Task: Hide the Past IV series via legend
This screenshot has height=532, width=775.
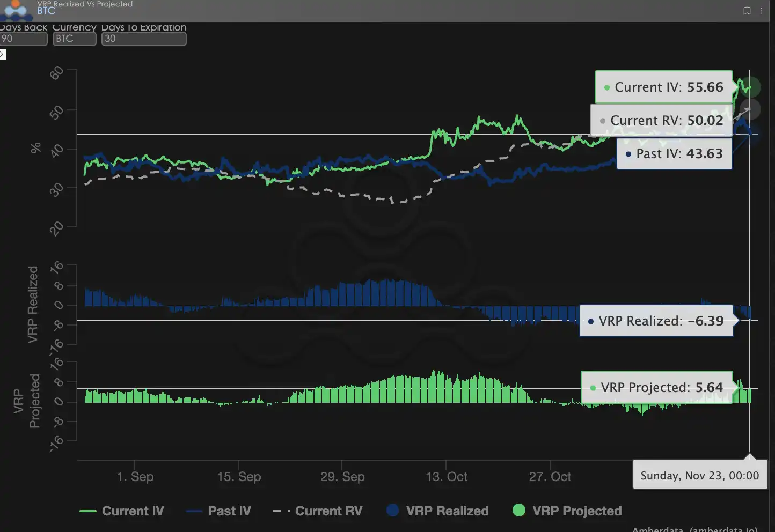Action: 229,511
